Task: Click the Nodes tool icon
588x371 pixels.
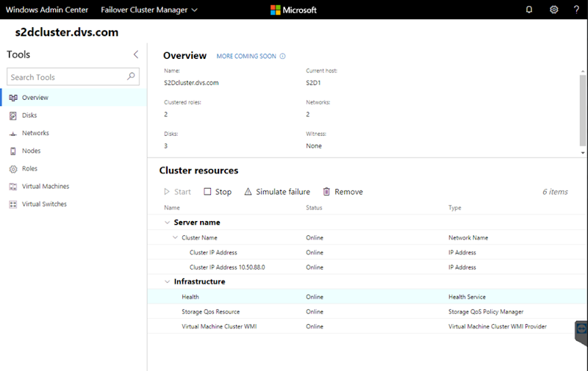Action: (13, 151)
